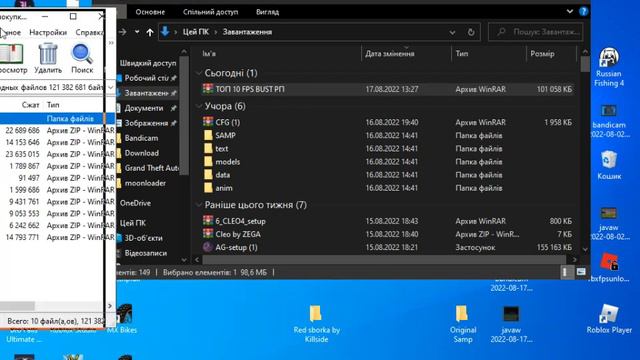Viewport: 640px width, 360px height.
Task: Open the Основне ribbon tab in Explorer
Action: (x=150, y=12)
